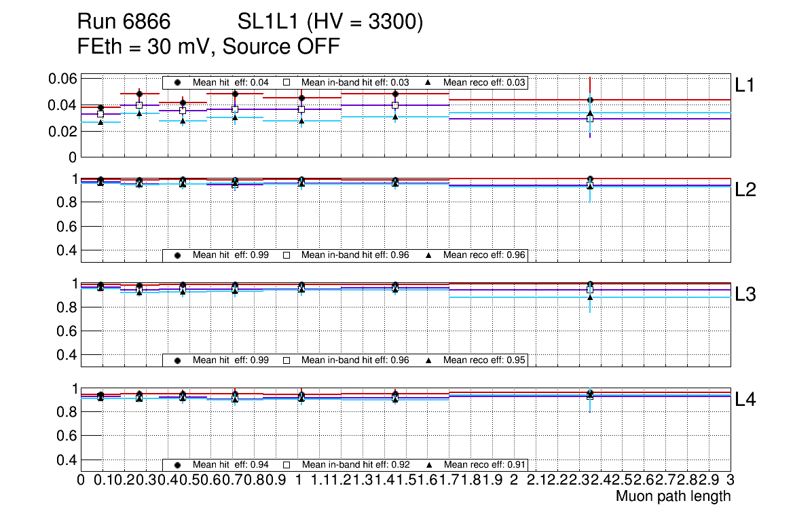Click the L1 hit-efficiency data point near 2.35
812x524 pixels.
590,100
